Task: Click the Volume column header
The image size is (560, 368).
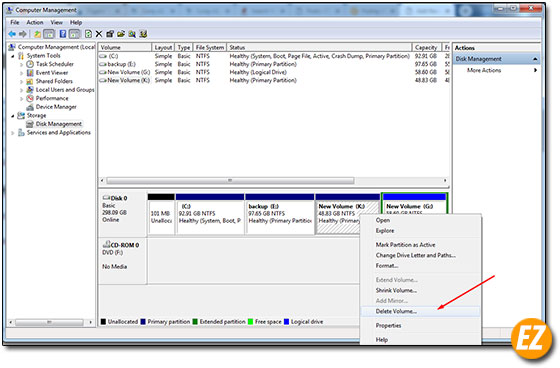Action: (125, 48)
